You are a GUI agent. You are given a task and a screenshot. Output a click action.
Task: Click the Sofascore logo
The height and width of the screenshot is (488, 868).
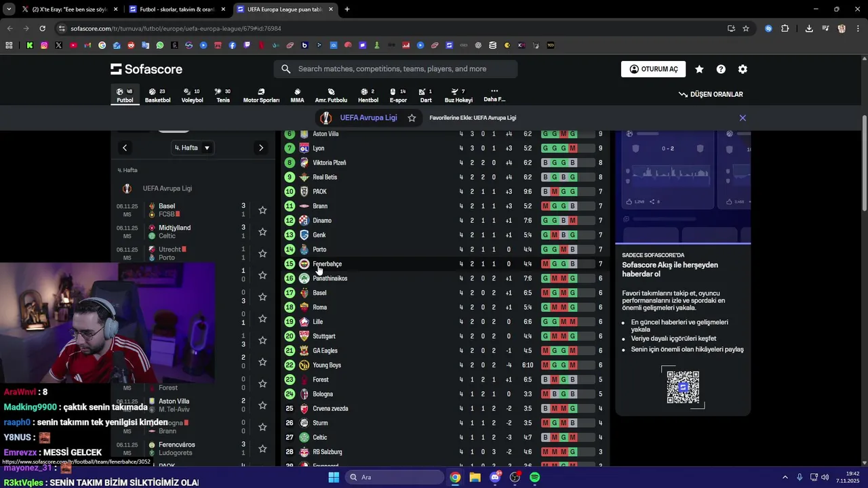point(146,69)
